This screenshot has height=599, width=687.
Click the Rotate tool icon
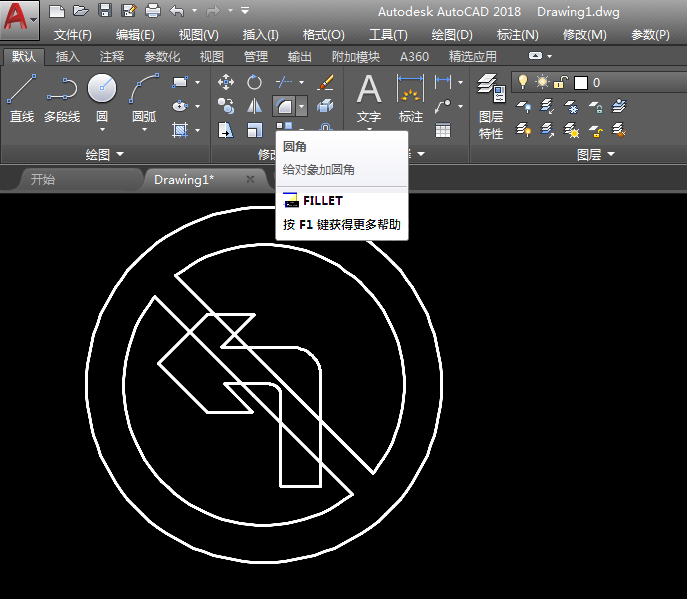click(254, 82)
